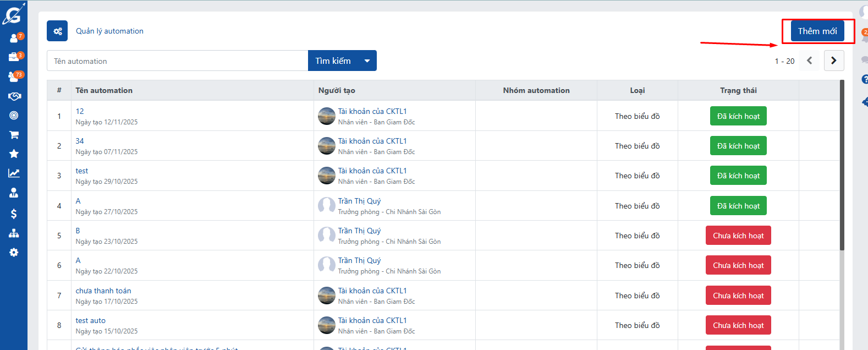Click the dollar sign finance icon

coord(14,214)
